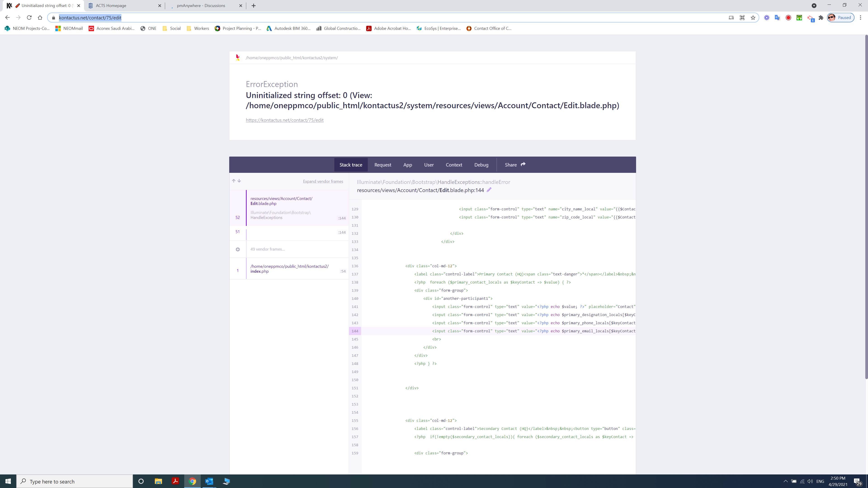This screenshot has height=488, width=868.
Task: Click the up arrow frame navigation icon
Action: point(234,181)
